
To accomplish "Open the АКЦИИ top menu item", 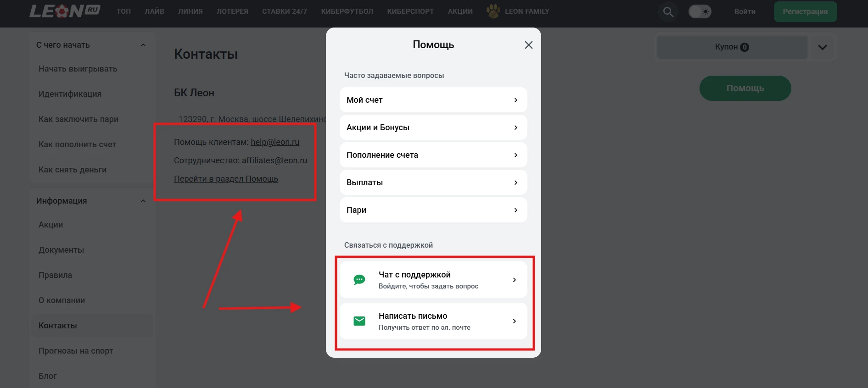I will pos(460,11).
